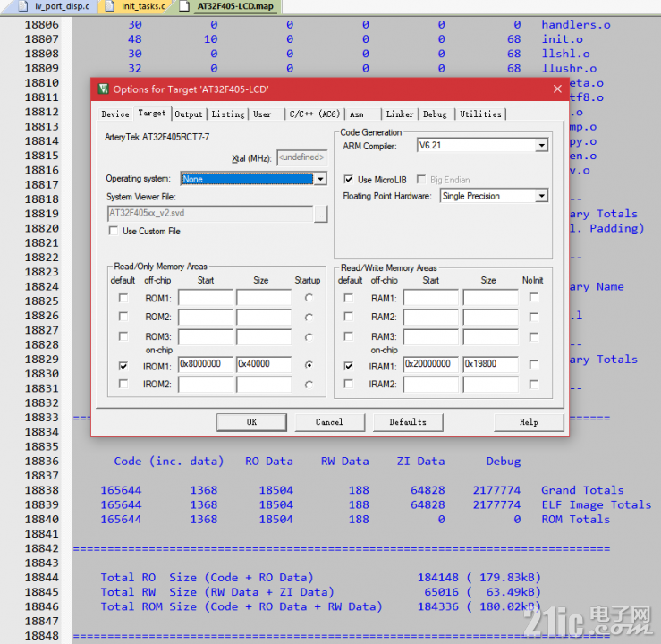The height and width of the screenshot is (644, 661).
Task: Select the IROM1 Startup radio button
Action: 309,365
